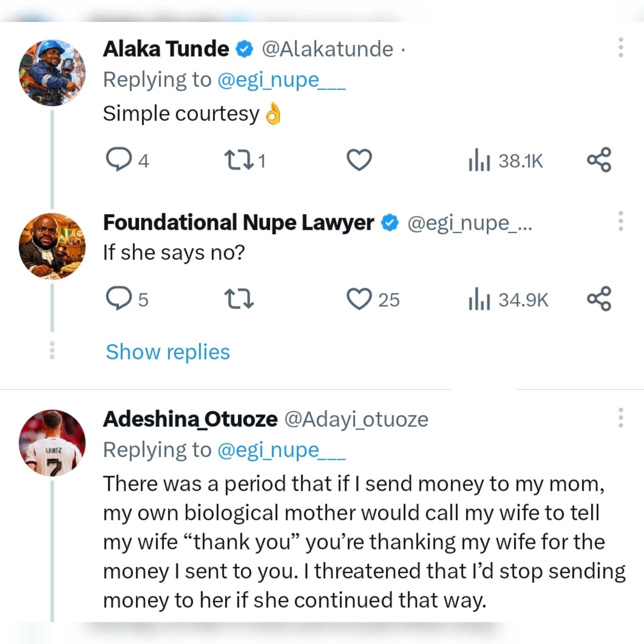644x644 pixels.
Task: Share Alaka Tunde's tweet
Action: [x=600, y=160]
